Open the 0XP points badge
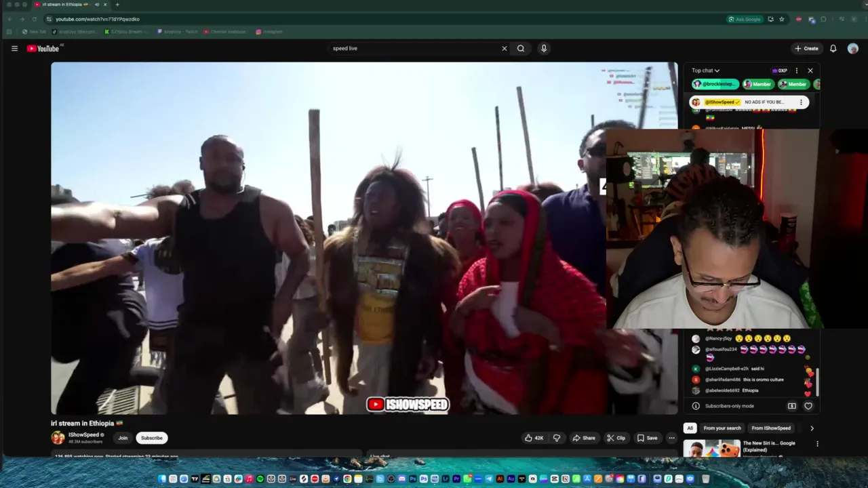Image resolution: width=868 pixels, height=488 pixels. pos(780,70)
